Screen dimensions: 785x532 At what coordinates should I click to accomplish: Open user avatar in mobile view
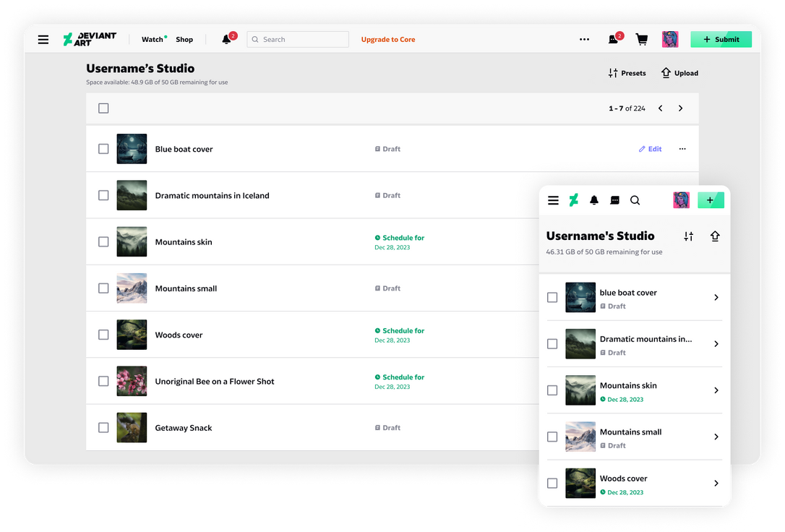(682, 200)
